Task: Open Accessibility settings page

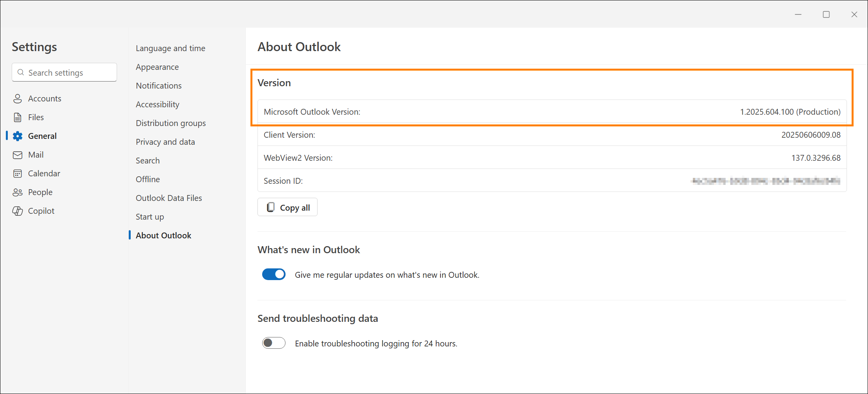Action: click(158, 105)
